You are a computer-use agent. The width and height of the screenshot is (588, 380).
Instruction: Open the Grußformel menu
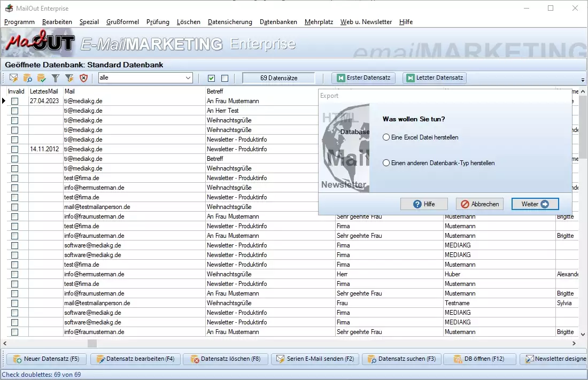pos(122,22)
